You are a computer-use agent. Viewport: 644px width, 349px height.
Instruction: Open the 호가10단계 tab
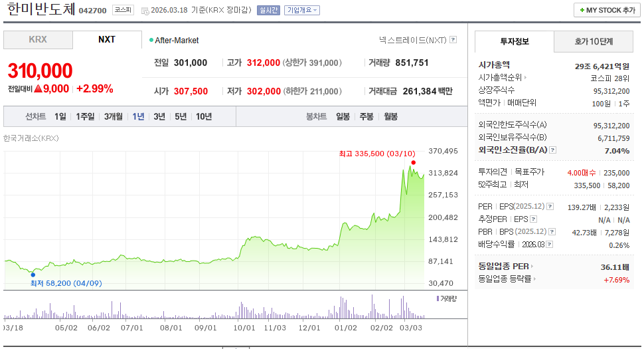(594, 41)
